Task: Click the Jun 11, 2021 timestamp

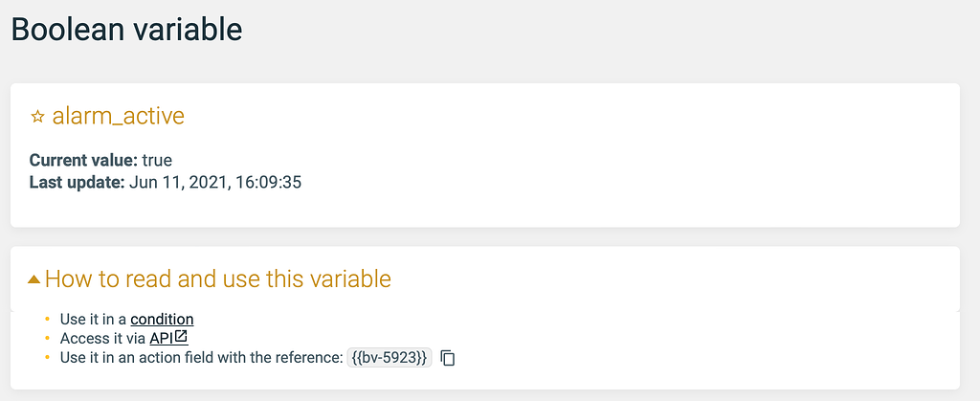Action: pyautogui.click(x=215, y=181)
